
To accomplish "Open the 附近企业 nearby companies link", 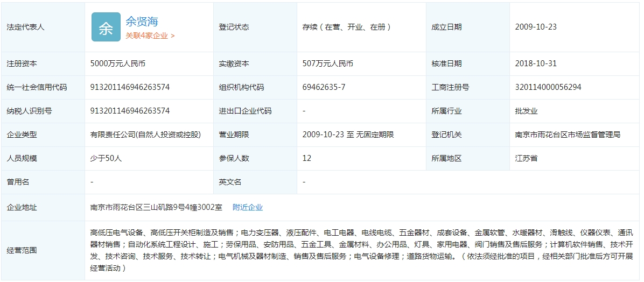I will click(247, 207).
